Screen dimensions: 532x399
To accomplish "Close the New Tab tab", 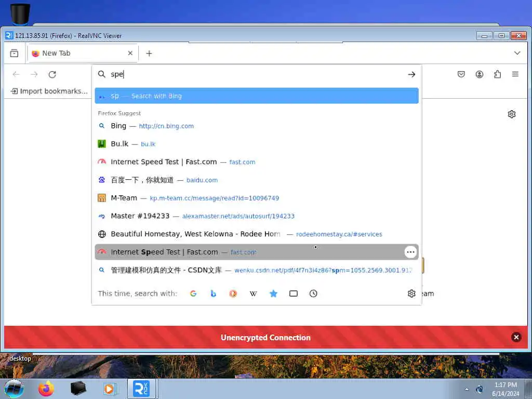I will tap(130, 54).
